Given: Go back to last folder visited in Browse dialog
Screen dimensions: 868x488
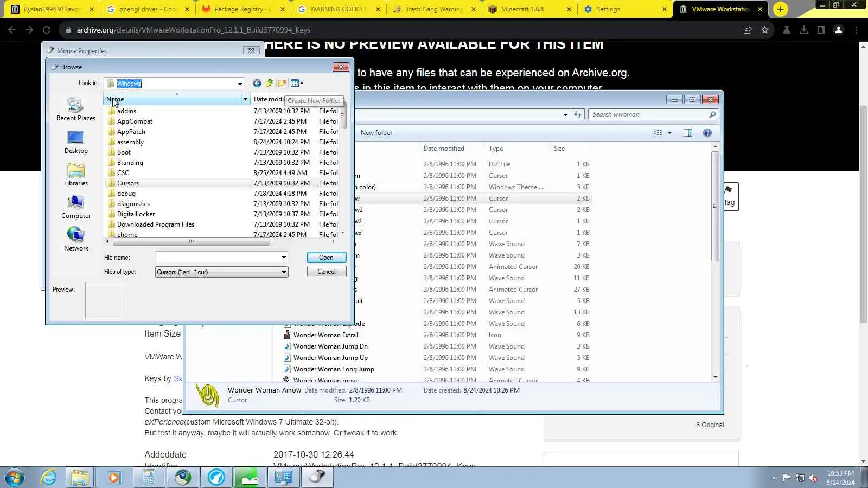Looking at the screenshot, I should coord(257,83).
